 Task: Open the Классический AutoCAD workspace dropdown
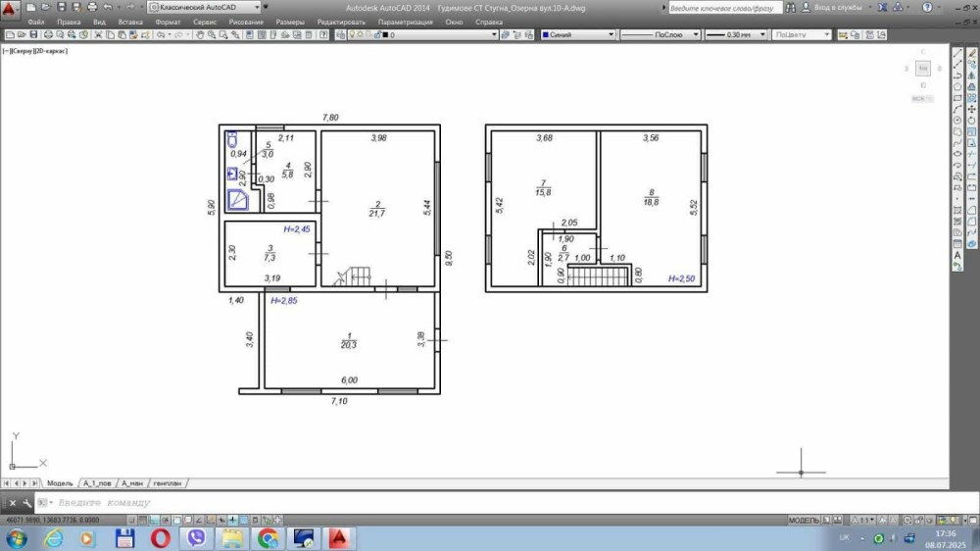[201, 7]
